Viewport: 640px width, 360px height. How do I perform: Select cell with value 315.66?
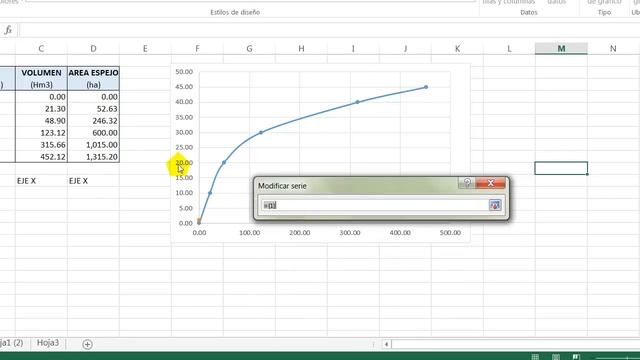pos(41,145)
